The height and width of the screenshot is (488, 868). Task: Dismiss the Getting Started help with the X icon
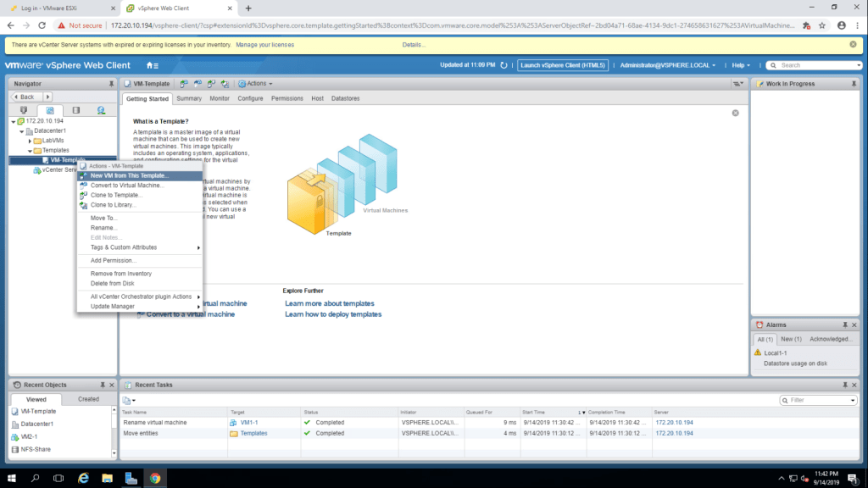coord(735,113)
